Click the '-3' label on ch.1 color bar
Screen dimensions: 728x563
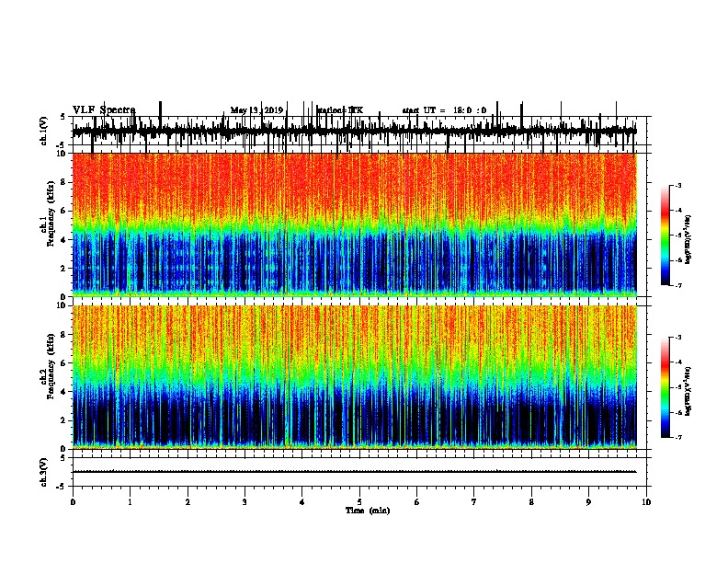[677, 185]
